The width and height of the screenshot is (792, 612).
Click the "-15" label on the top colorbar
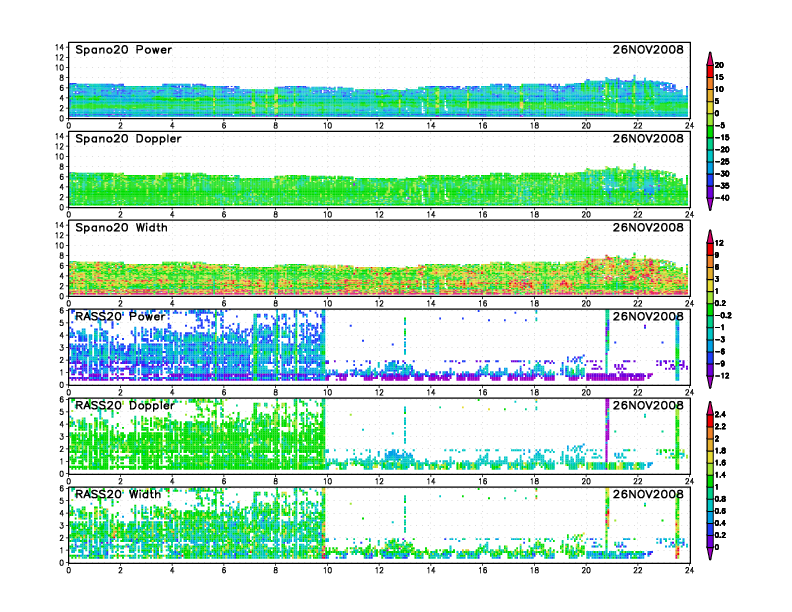coord(722,137)
